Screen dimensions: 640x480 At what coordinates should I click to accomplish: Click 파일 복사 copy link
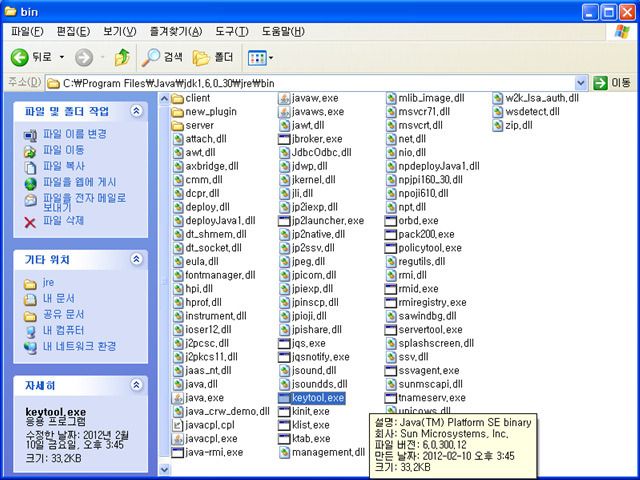[x=64, y=166]
